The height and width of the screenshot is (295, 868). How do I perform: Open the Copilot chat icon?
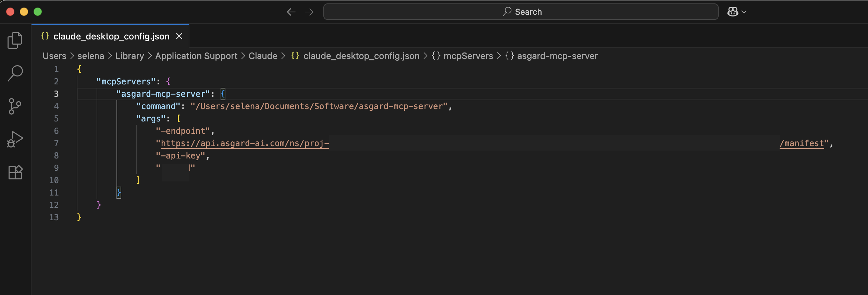(x=732, y=12)
